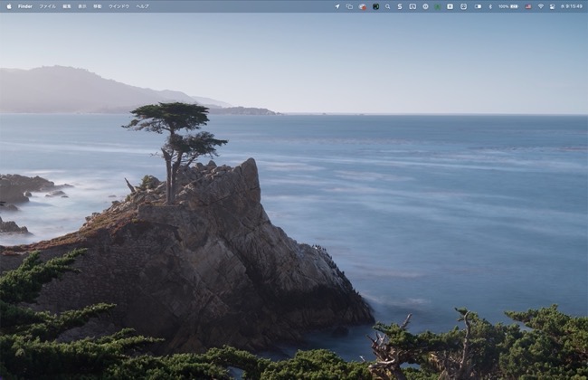Open the 表示 menu

pyautogui.click(x=82, y=5)
